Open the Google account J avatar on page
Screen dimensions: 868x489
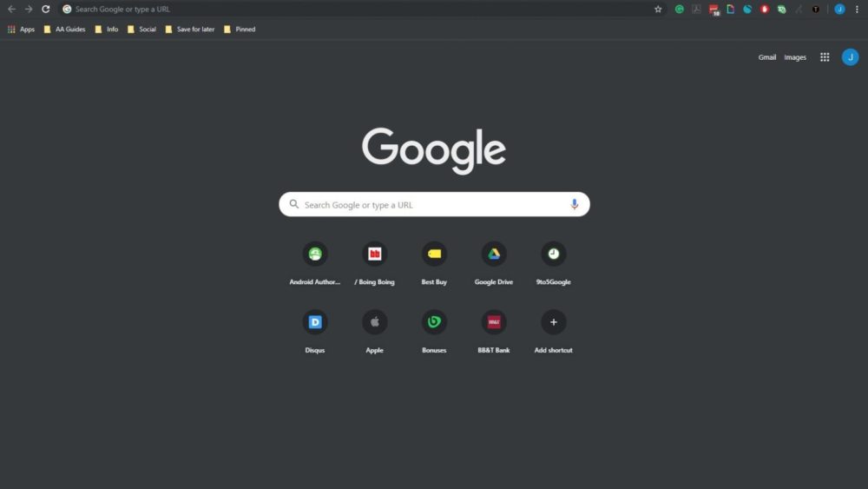click(x=851, y=57)
